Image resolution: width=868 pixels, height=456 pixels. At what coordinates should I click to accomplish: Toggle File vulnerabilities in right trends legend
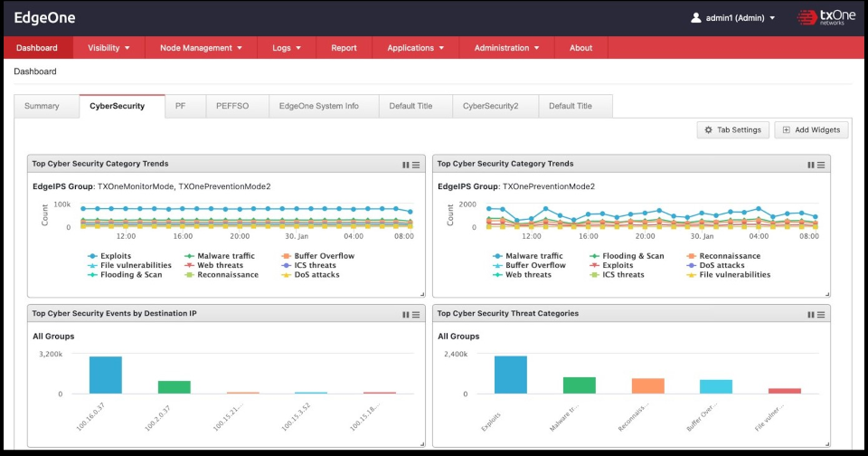(728, 275)
